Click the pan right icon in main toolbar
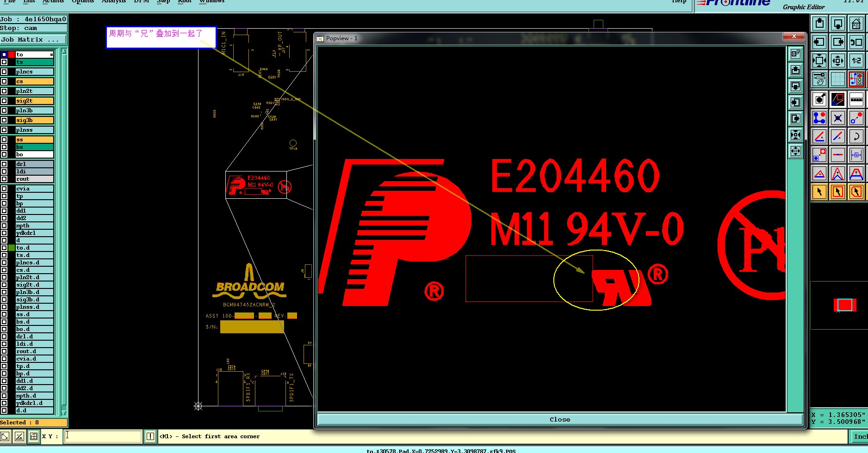This screenshot has width=868, height=453. [x=838, y=42]
